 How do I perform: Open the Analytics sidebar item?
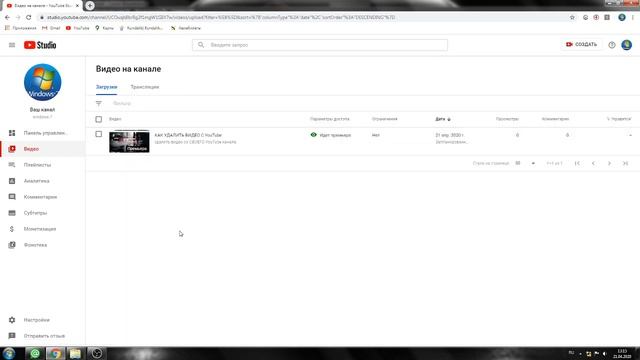[42, 181]
